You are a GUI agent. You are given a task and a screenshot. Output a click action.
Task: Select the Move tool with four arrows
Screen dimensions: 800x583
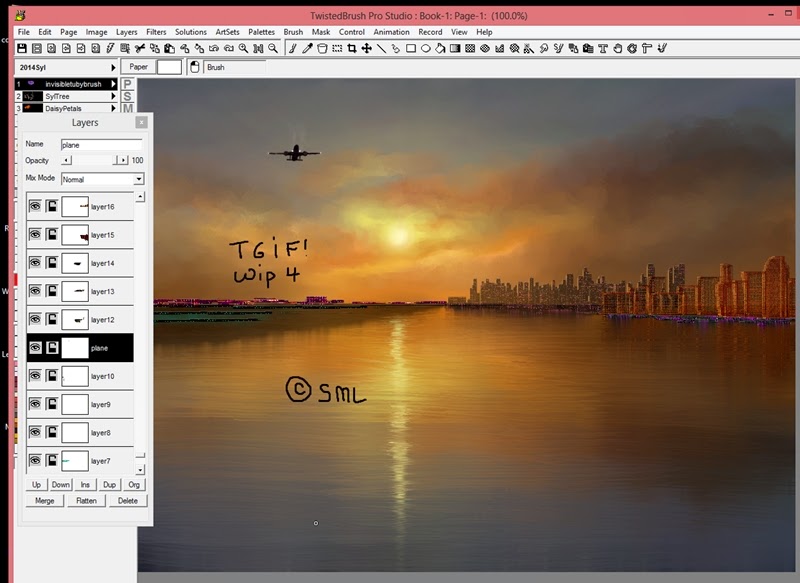coord(366,48)
